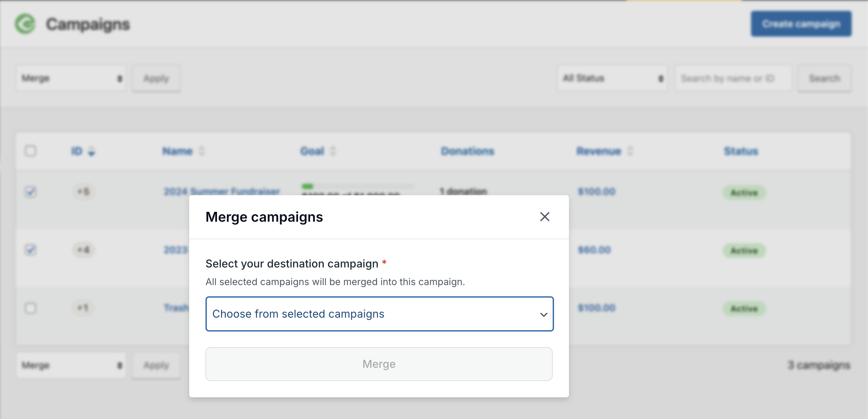Click the top Apply button
Viewport: 868px width, 419px height.
(x=156, y=78)
